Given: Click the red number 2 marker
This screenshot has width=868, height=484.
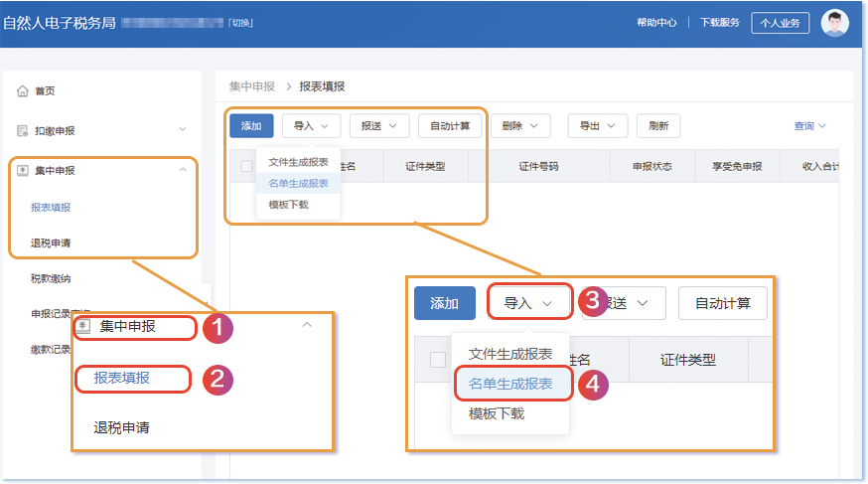Looking at the screenshot, I should coord(217,380).
